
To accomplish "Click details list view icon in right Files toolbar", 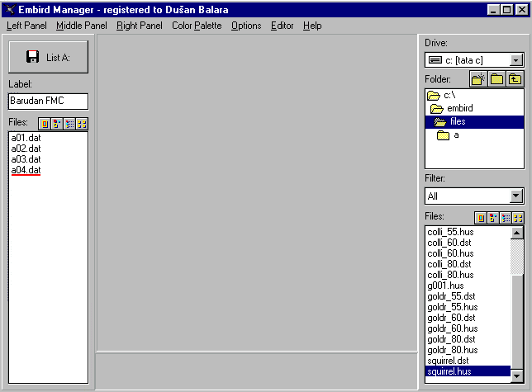I will pos(506,218).
